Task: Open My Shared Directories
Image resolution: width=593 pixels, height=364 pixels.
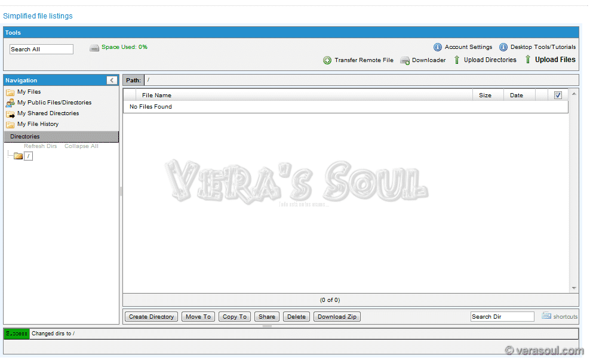Action: 48,113
